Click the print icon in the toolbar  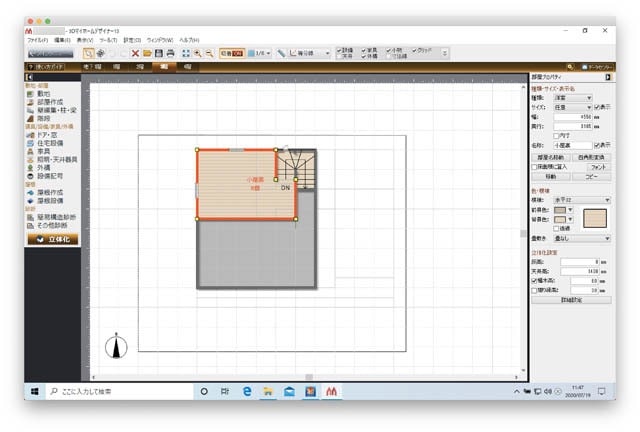pos(170,52)
